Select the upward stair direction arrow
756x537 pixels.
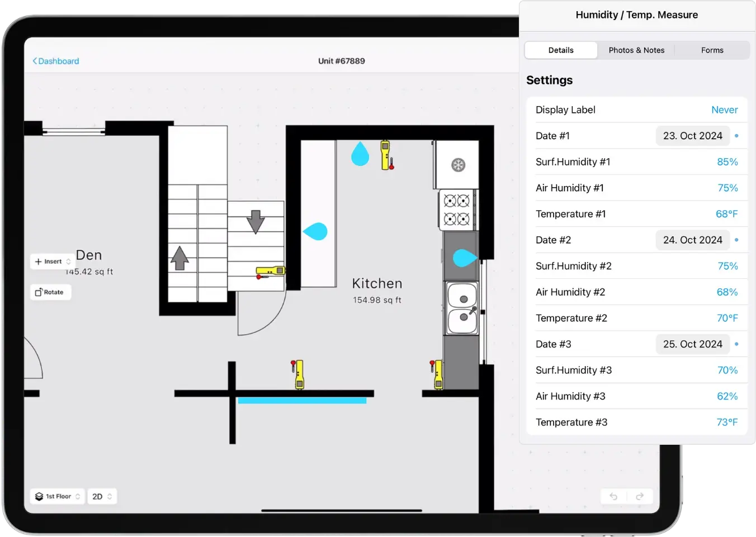click(x=180, y=258)
